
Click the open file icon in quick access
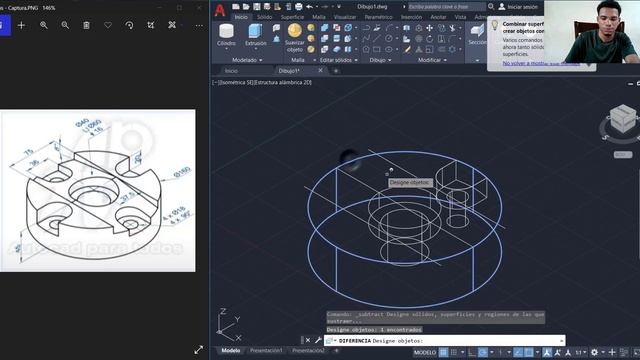(x=246, y=7)
